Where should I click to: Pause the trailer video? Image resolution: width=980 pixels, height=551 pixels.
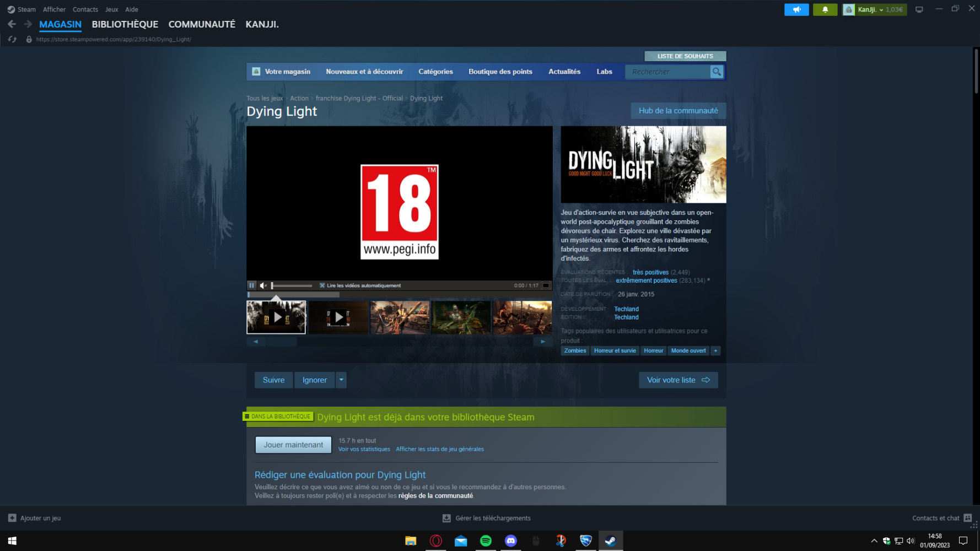pyautogui.click(x=251, y=285)
